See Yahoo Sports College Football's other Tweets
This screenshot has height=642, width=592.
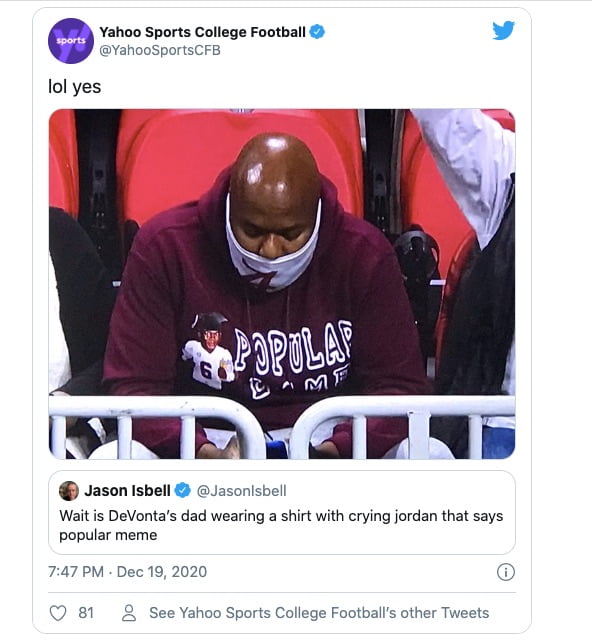pyautogui.click(x=319, y=613)
